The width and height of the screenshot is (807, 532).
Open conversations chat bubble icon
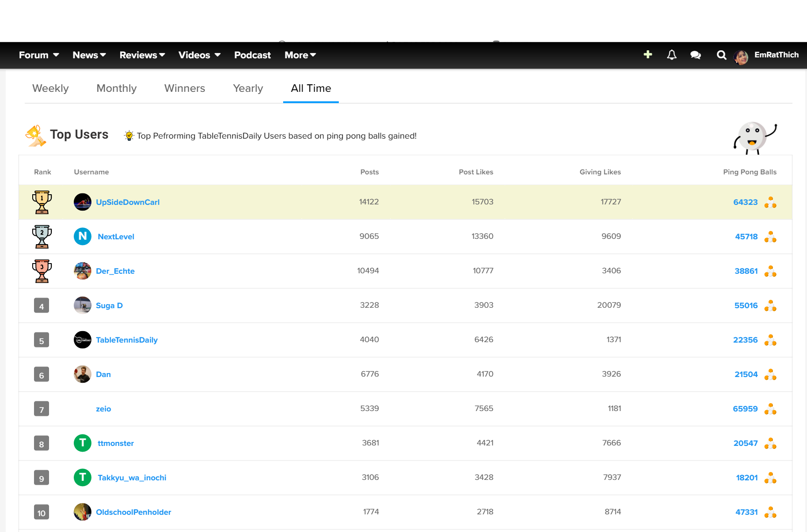click(695, 55)
